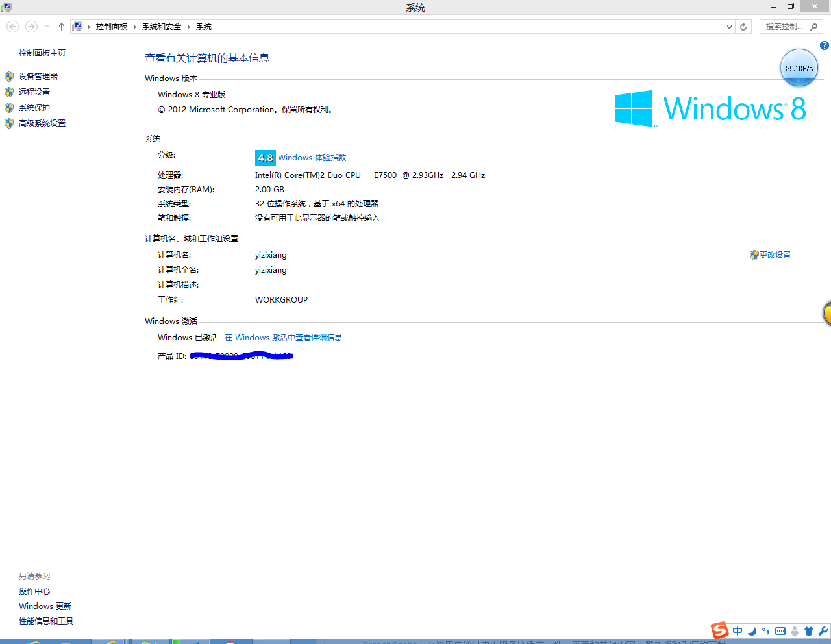Click the shield icon beside 系统保护
The image size is (831, 644).
click(x=9, y=108)
